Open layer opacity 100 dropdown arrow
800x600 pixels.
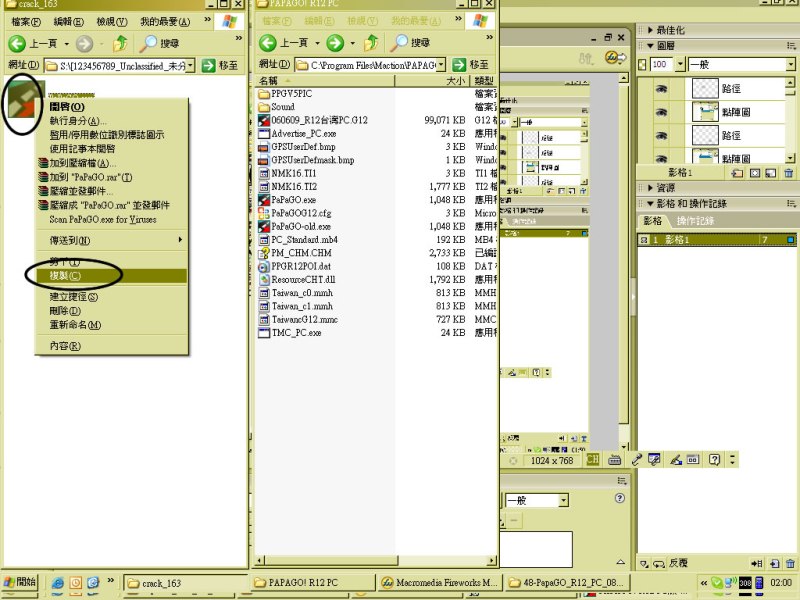coord(680,65)
